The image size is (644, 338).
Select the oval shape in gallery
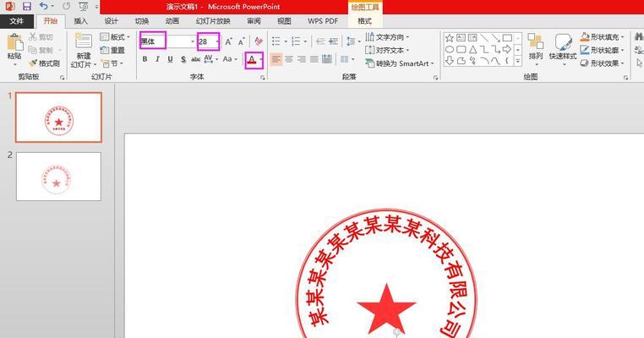point(450,50)
